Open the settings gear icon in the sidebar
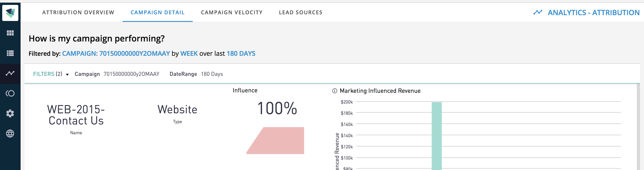 (x=10, y=113)
